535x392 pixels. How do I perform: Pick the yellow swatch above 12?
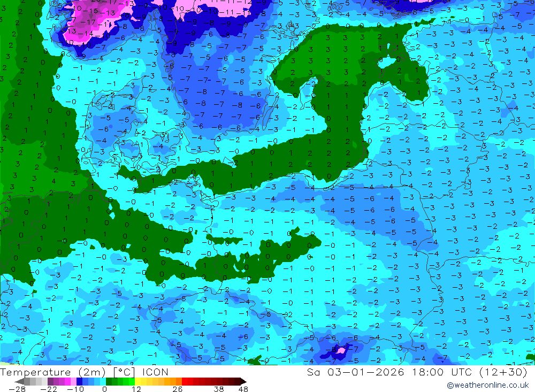[138, 381]
